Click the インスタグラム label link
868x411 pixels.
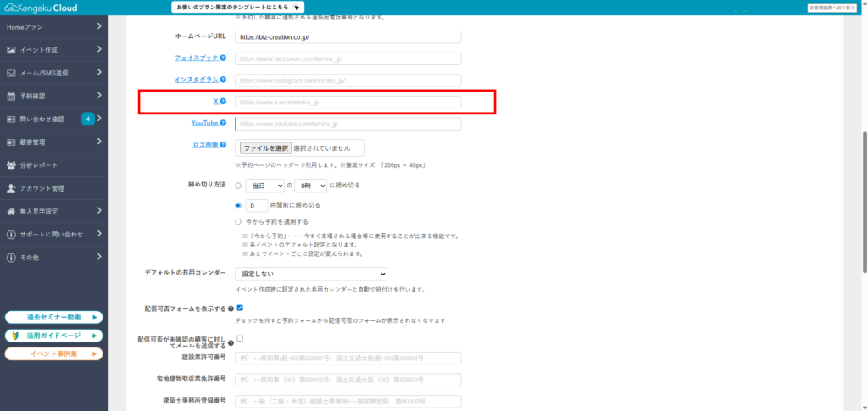click(x=197, y=80)
